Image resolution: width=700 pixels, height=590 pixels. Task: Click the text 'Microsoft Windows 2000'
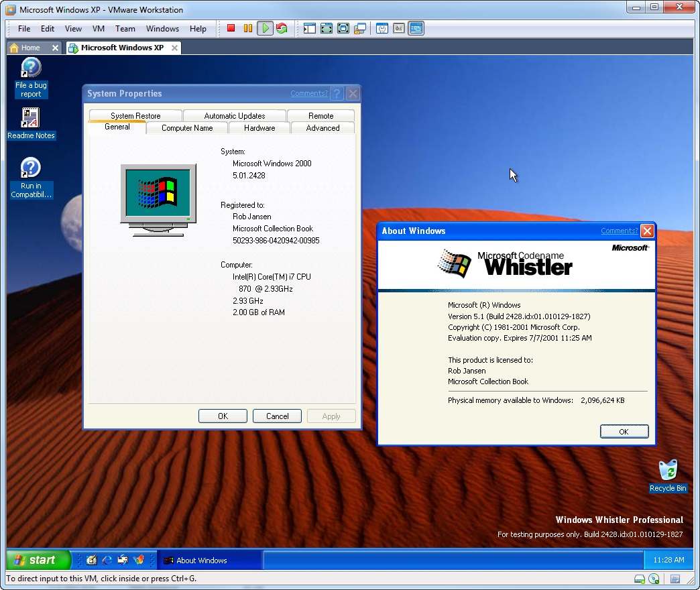pyautogui.click(x=272, y=164)
